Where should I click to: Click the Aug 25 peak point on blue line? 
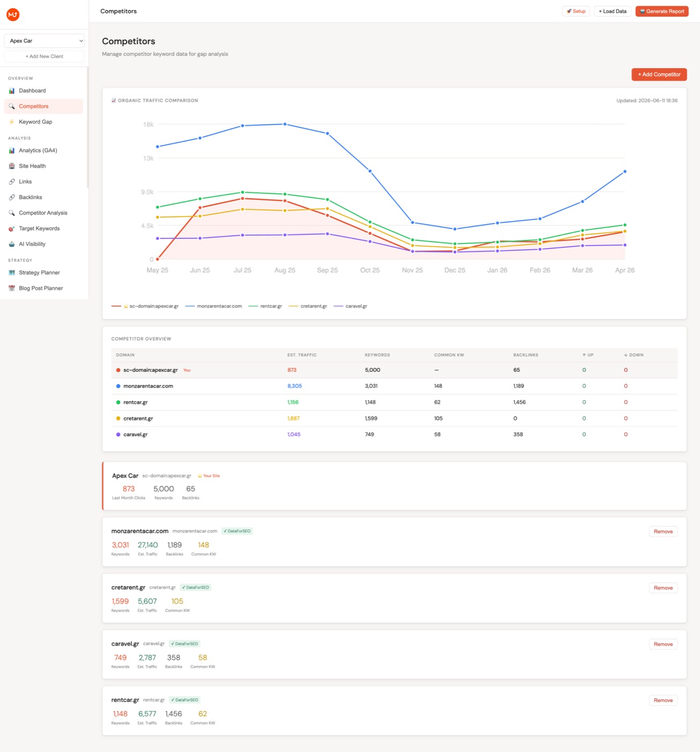[x=285, y=124]
